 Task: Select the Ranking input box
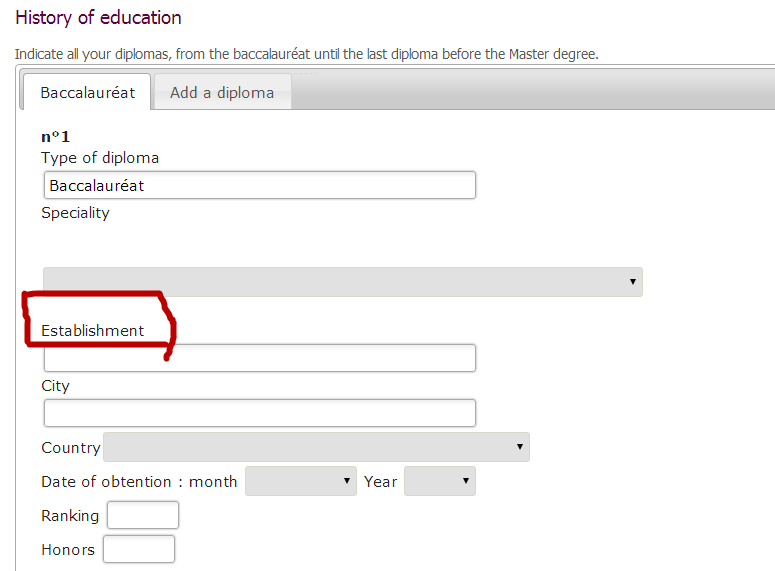(142, 516)
